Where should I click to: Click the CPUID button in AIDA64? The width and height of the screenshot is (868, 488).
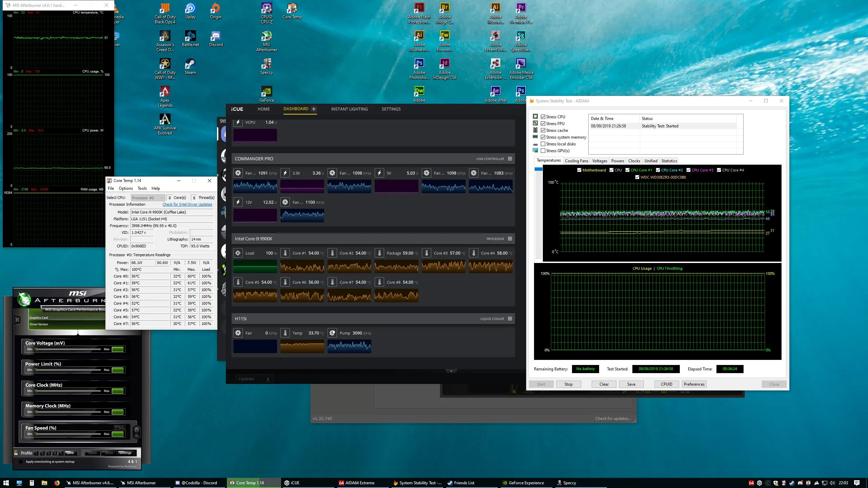point(666,384)
